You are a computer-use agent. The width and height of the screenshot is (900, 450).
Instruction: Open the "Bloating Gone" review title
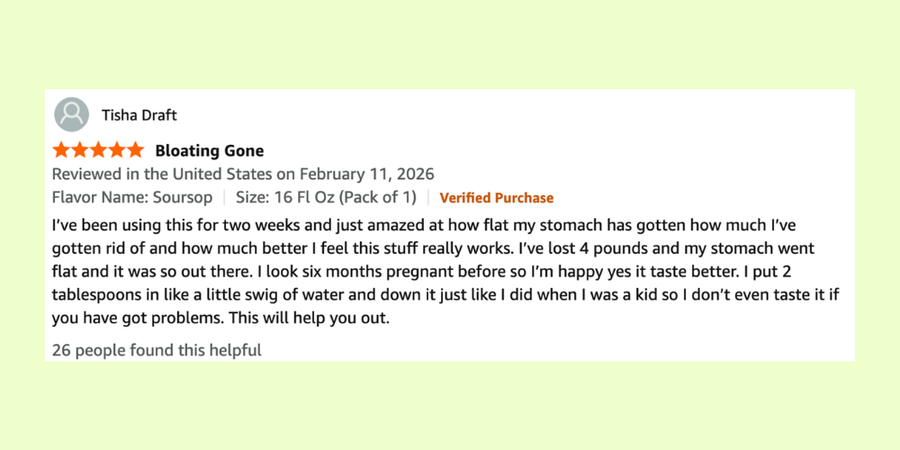209,151
